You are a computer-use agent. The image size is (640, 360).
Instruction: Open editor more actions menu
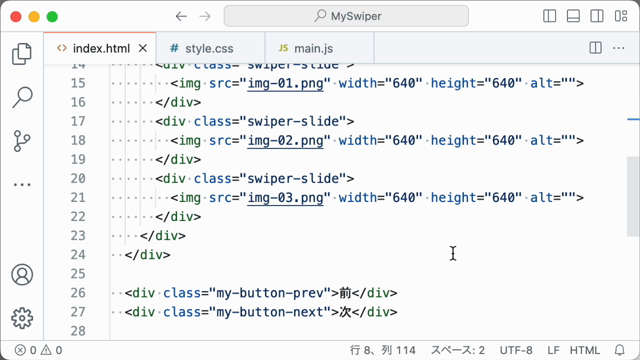pyautogui.click(x=619, y=48)
